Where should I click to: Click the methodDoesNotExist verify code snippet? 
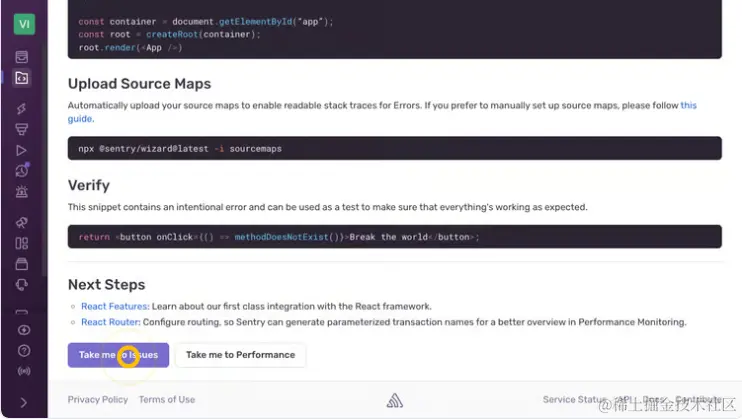[395, 237]
